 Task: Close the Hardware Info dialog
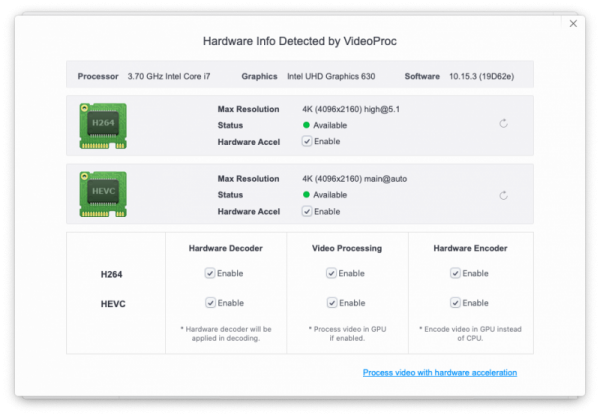click(x=573, y=24)
